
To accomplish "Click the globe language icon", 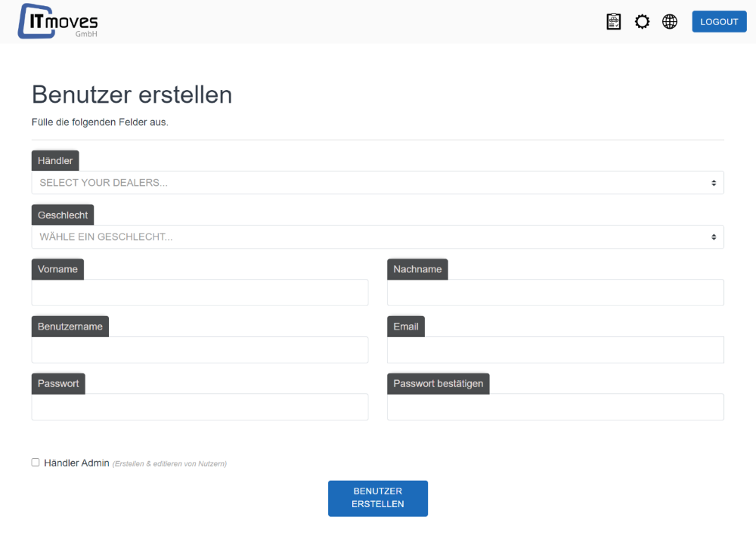I will (670, 22).
